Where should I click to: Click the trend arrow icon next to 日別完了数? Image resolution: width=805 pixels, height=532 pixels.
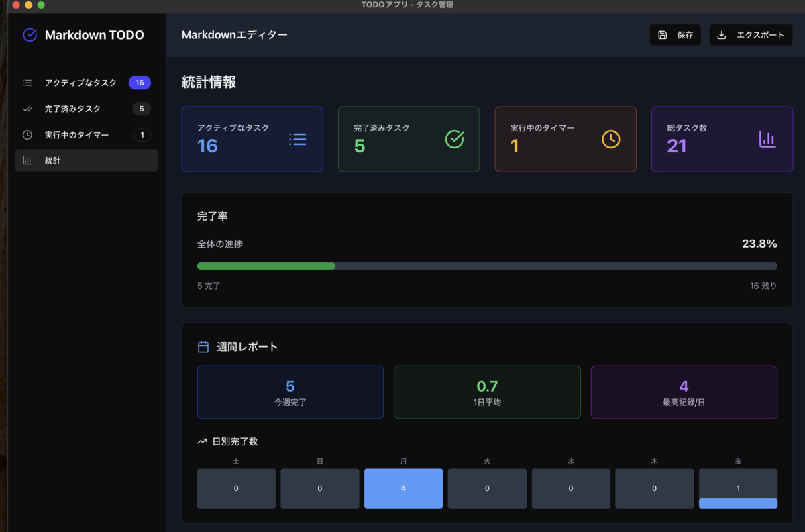click(202, 442)
